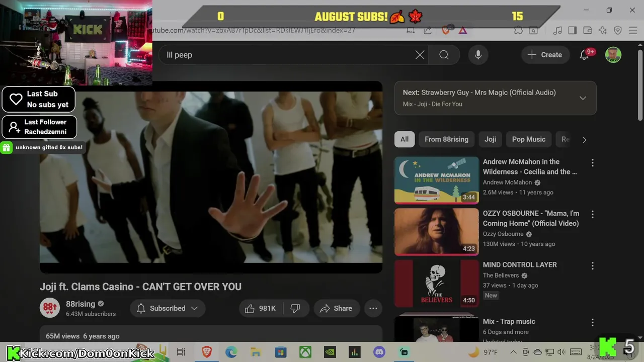Open Ozzy Osbourne Mama I'm Coming Home thumbnail
The height and width of the screenshot is (362, 644).
(437, 232)
